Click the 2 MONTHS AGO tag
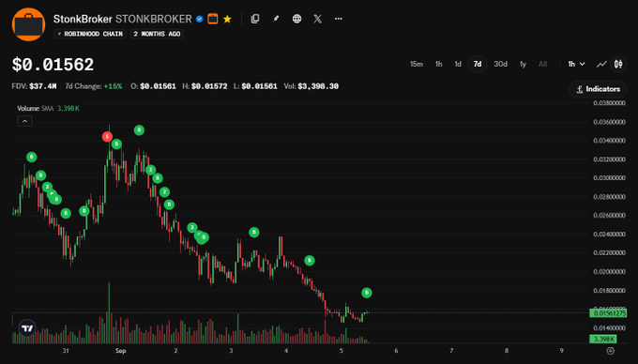638x364 pixels. (x=157, y=34)
